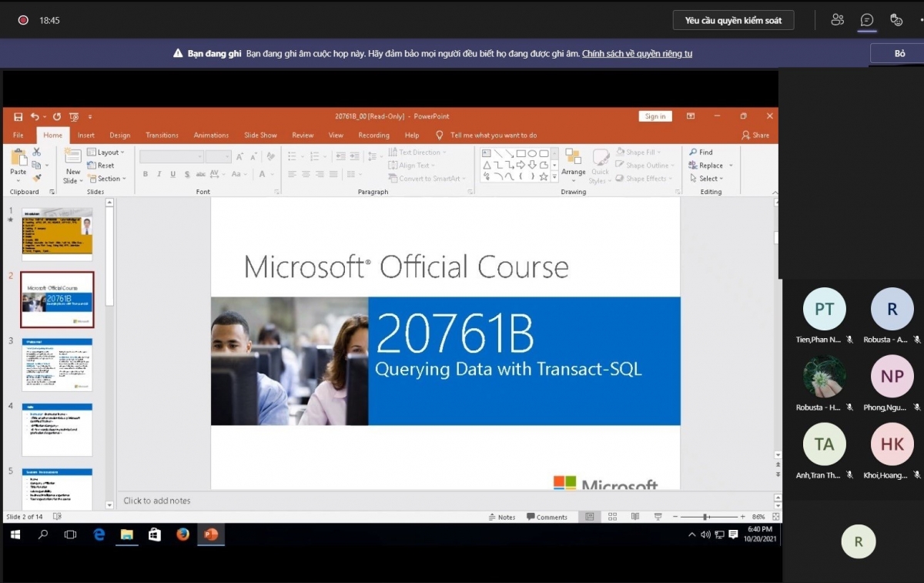Viewport: 924px width, 583px height.
Task: Toggle Normal view in the status bar
Action: (590, 517)
